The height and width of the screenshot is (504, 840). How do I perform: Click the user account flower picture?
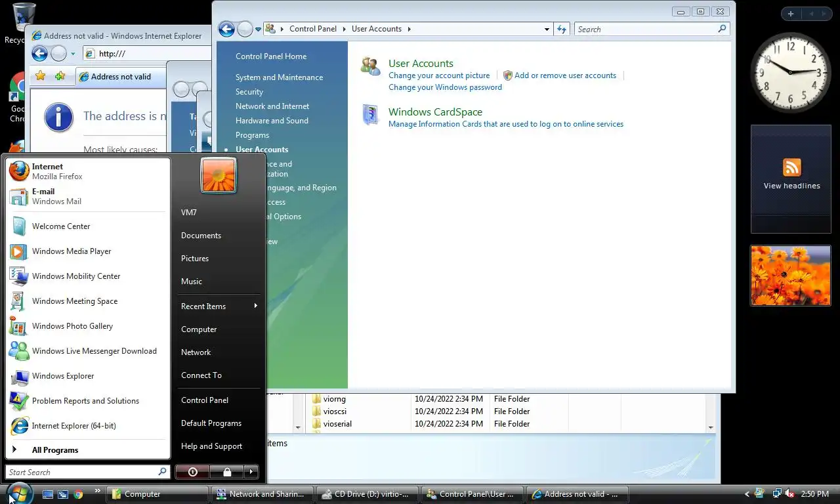(219, 175)
